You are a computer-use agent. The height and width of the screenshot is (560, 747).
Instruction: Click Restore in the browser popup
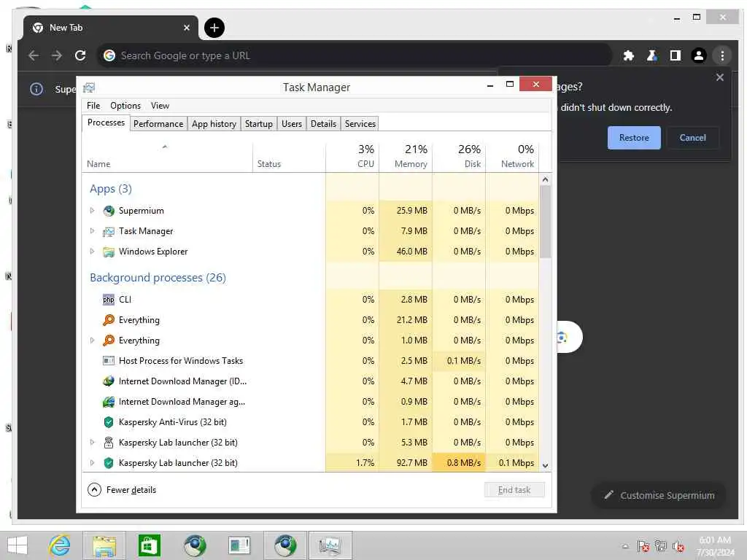click(x=634, y=138)
